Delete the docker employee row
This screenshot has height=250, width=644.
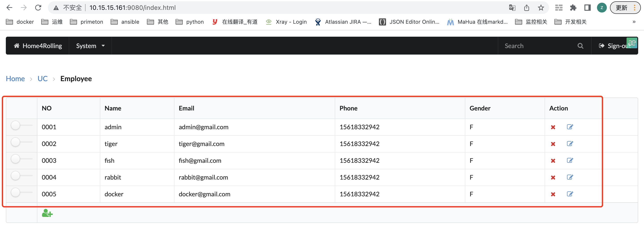point(553,194)
